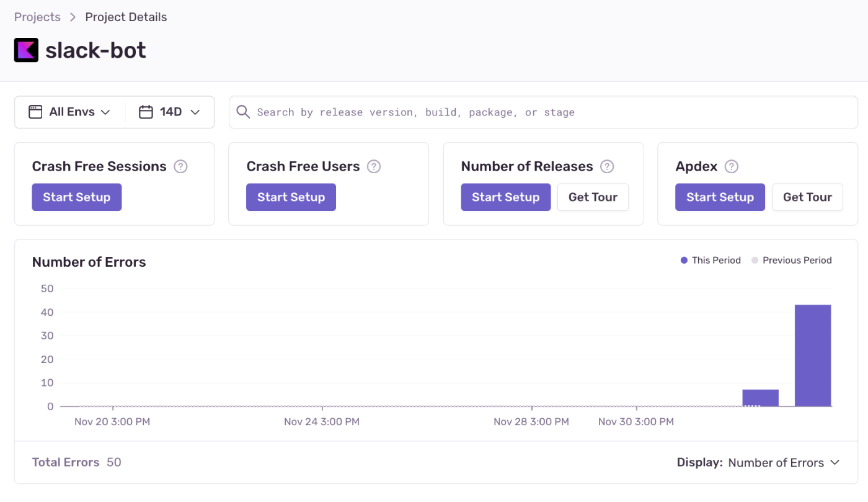This screenshot has height=502, width=868.
Task: Click the Crash Free Sessions heading
Action: coord(99,166)
